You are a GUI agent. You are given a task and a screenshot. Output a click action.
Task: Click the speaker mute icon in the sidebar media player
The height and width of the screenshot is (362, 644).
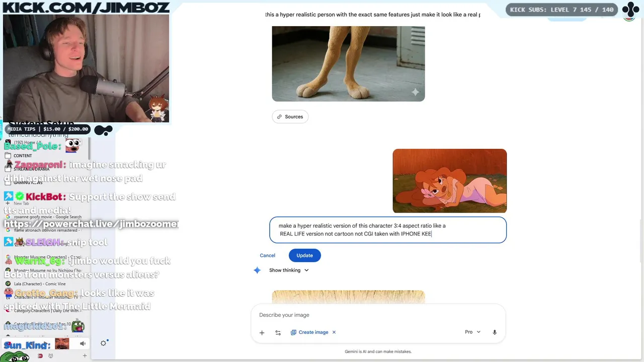(x=83, y=344)
